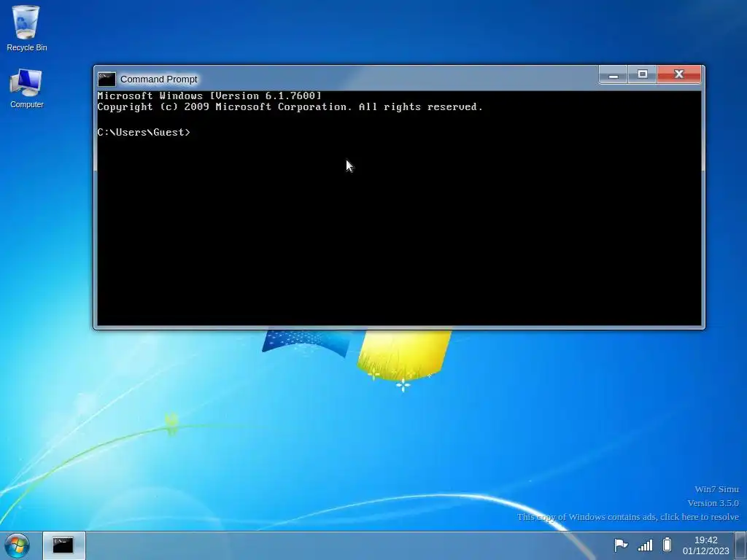This screenshot has height=560, width=747.
Task: Select the Computer desktop icon
Action: click(26, 88)
